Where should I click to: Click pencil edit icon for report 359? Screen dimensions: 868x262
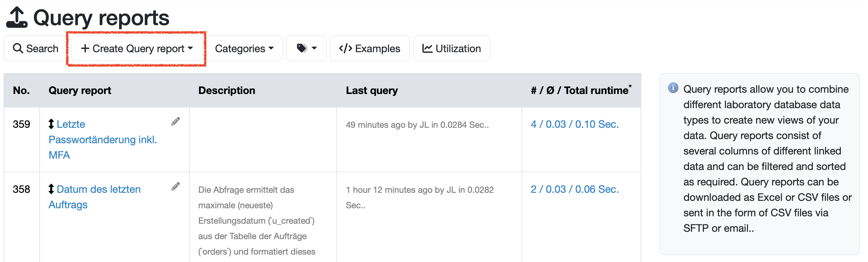tap(175, 122)
